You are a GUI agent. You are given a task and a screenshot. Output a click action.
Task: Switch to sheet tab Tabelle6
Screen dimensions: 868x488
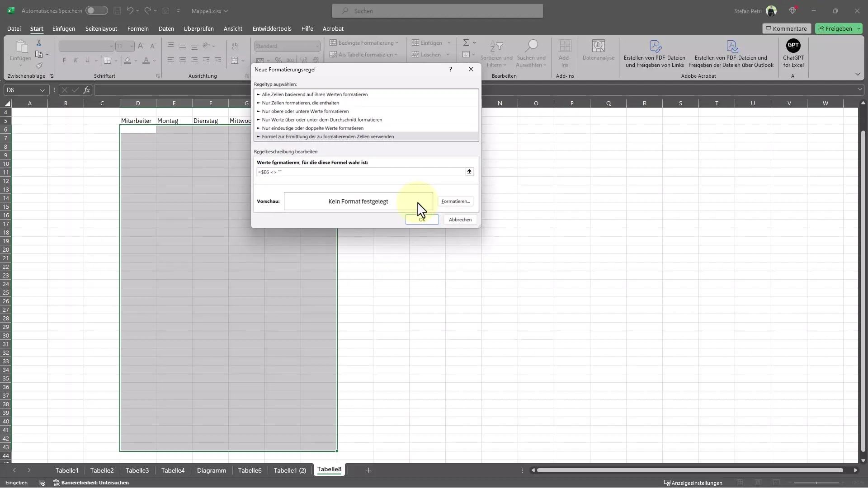pos(250,470)
